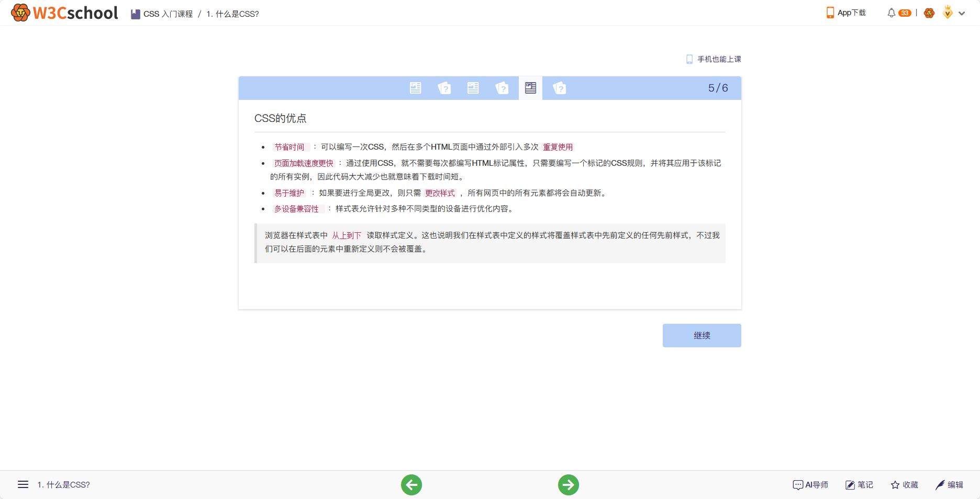Click highlighted term 页面加载速度更快
Image resolution: width=980 pixels, height=499 pixels.
click(x=304, y=163)
